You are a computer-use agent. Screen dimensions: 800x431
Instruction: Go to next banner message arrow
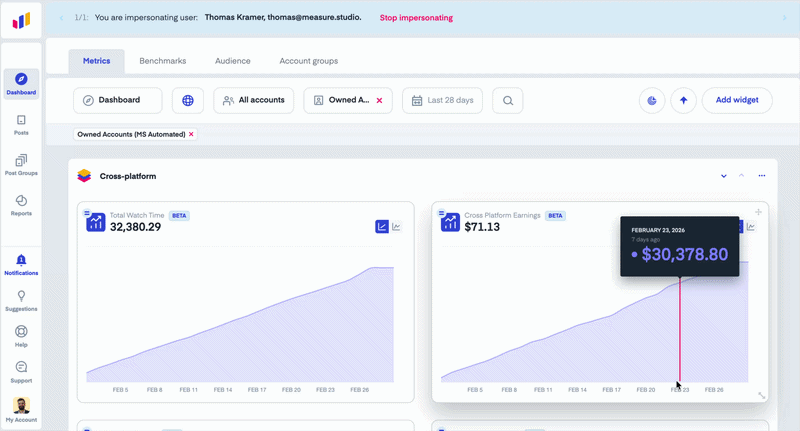[x=785, y=18]
